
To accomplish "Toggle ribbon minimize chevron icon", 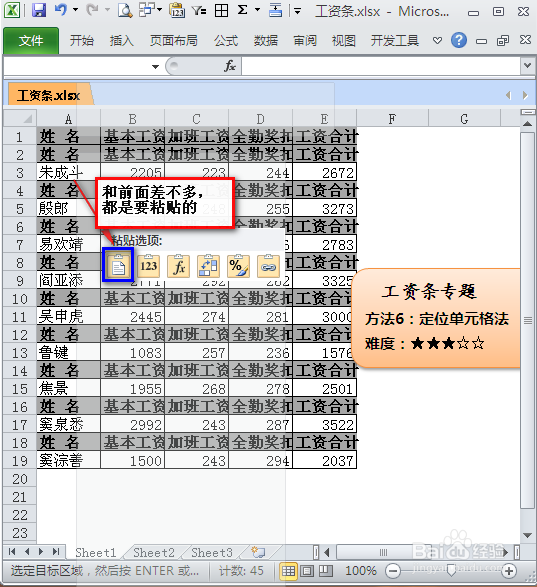I will (437, 40).
